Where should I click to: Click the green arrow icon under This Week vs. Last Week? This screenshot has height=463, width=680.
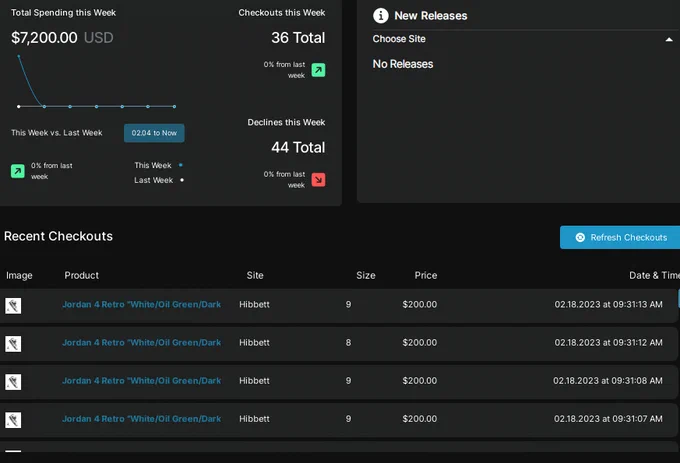pos(18,171)
